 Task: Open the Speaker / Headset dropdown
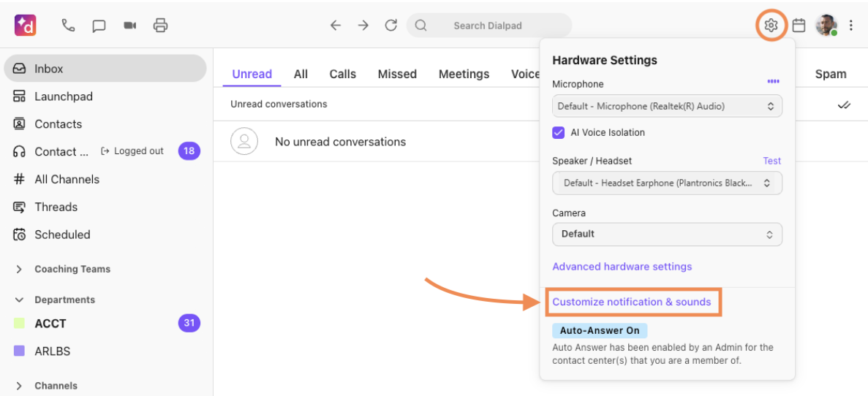point(667,183)
